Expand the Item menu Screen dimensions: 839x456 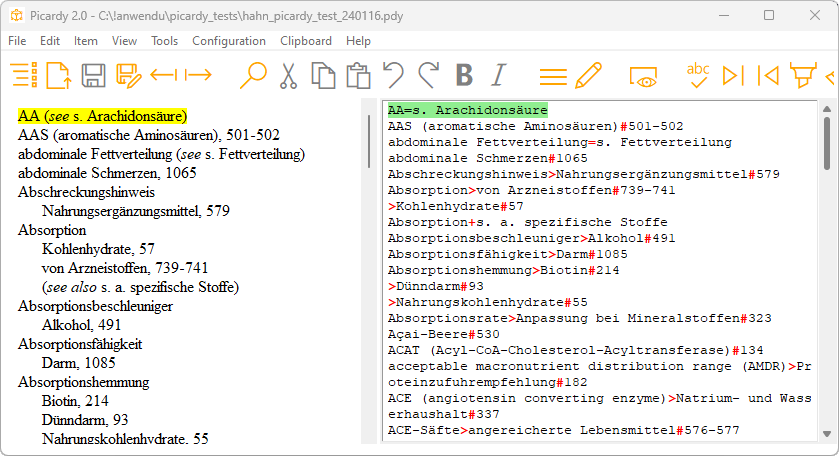pos(86,41)
